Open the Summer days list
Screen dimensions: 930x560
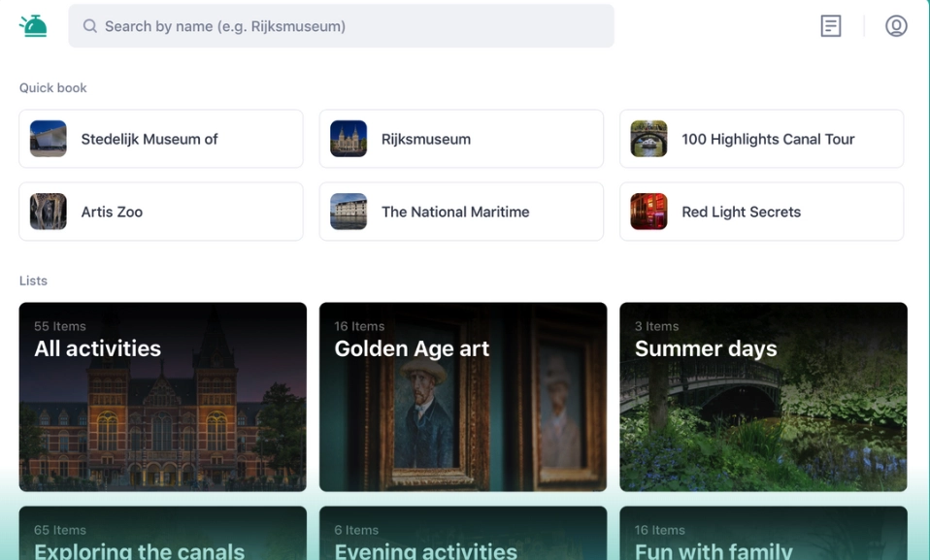pyautogui.click(x=763, y=397)
